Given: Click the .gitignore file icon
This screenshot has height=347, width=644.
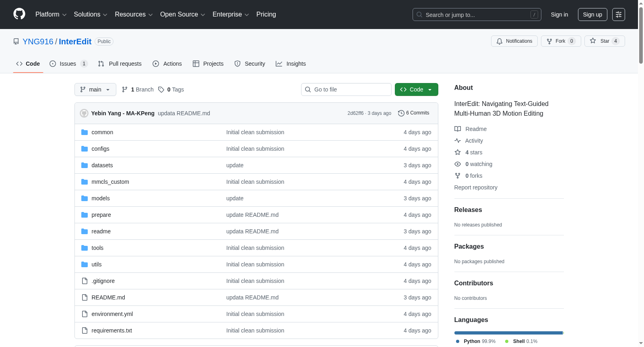Looking at the screenshot, I should pos(85,281).
